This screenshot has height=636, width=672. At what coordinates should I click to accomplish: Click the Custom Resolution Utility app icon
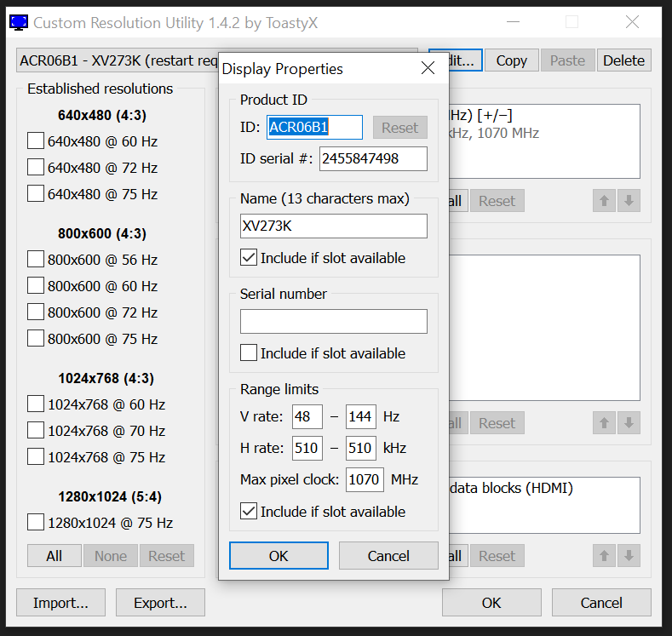[18, 22]
